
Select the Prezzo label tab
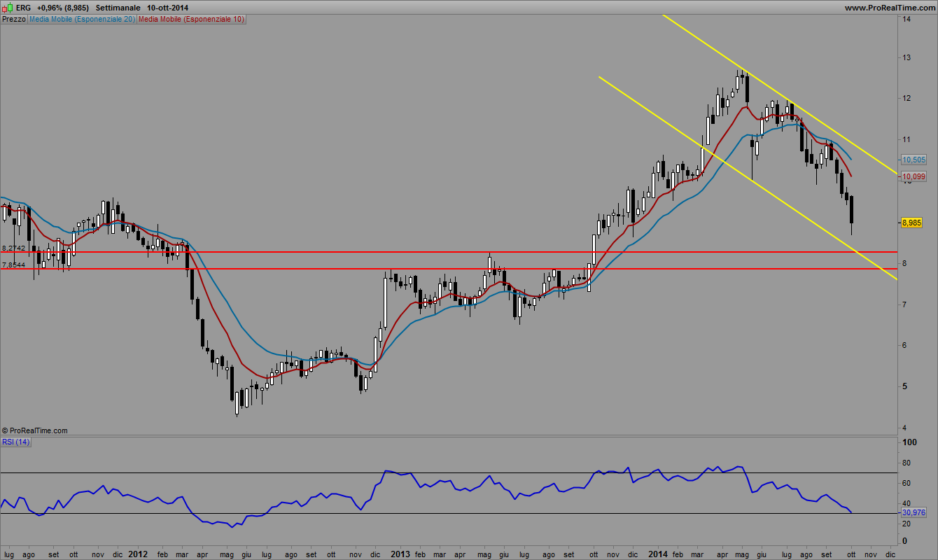(x=14, y=20)
